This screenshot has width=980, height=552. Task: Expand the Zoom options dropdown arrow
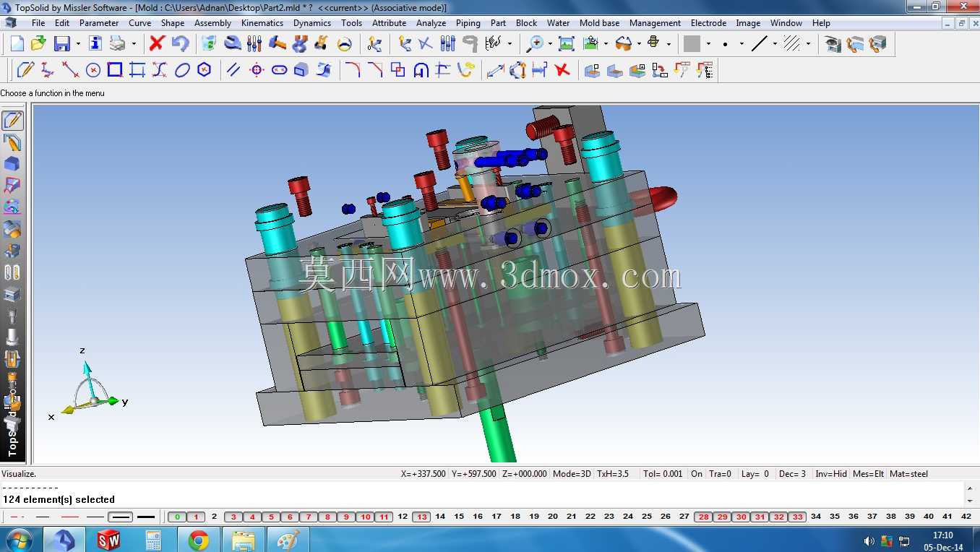point(550,44)
